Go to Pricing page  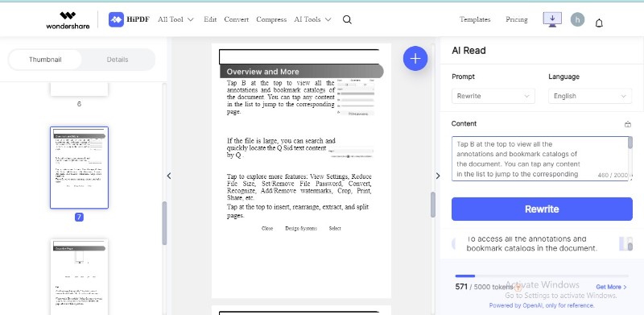click(516, 19)
